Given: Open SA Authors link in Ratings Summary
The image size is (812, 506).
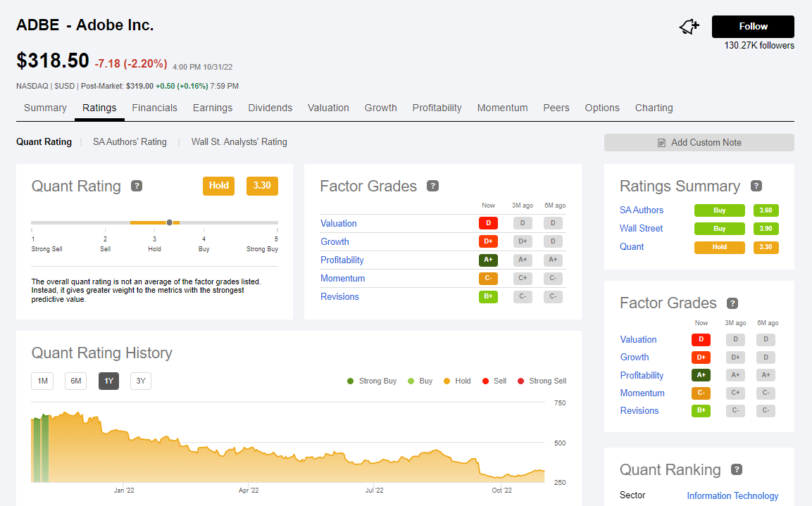Looking at the screenshot, I should (642, 210).
